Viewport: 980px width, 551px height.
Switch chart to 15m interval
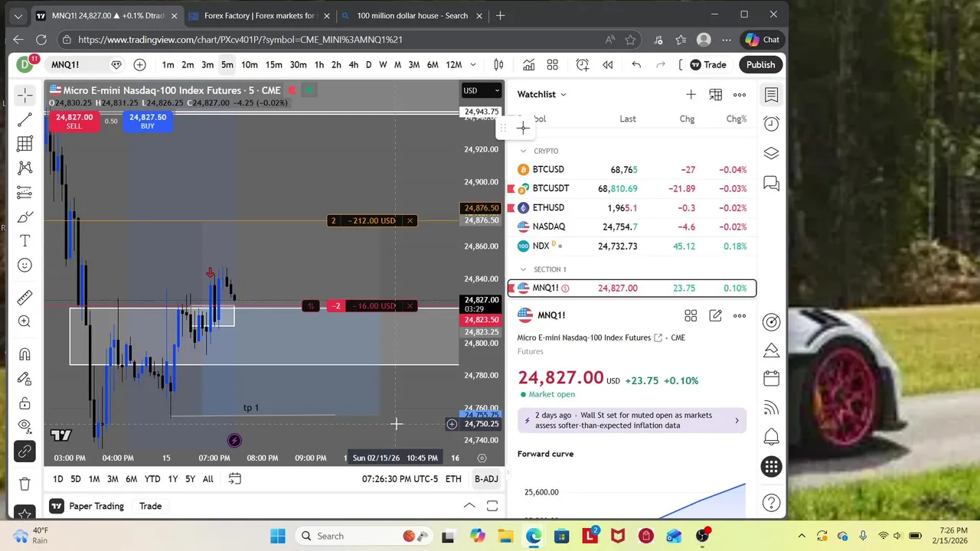click(x=273, y=65)
